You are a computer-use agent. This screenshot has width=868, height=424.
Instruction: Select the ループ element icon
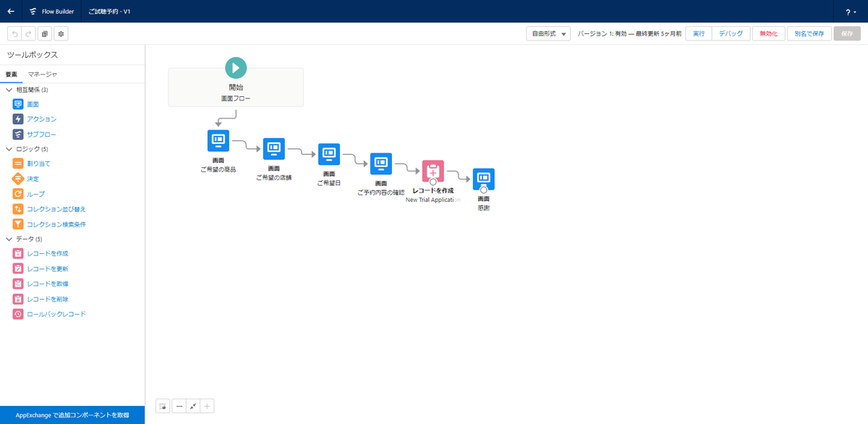click(x=18, y=194)
